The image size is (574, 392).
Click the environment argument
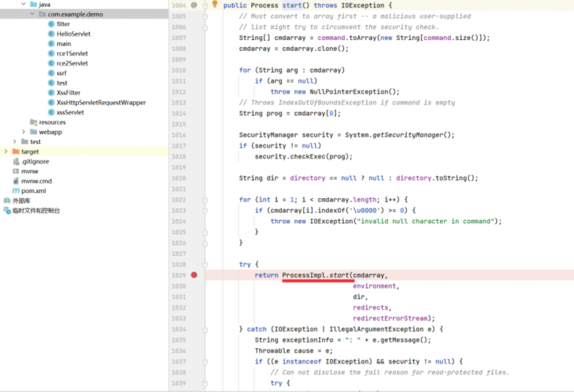374,286
